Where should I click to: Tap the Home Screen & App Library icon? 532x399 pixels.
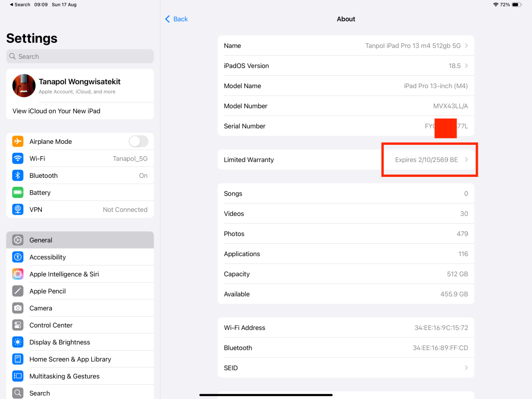tap(18, 359)
